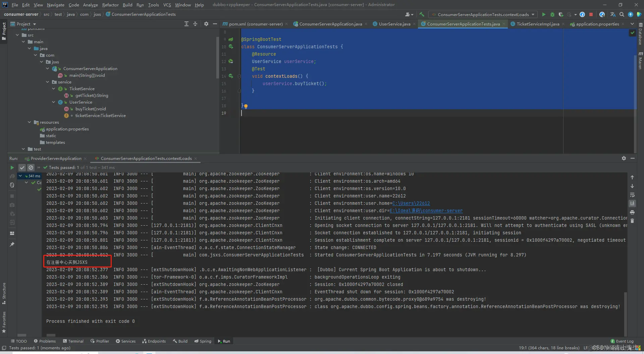Jump to the previous stack trace arrow

632,177
